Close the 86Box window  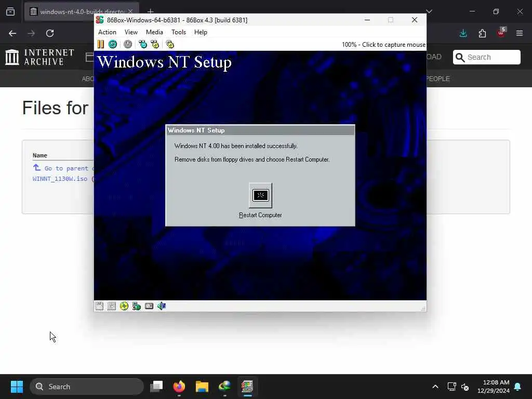414,20
